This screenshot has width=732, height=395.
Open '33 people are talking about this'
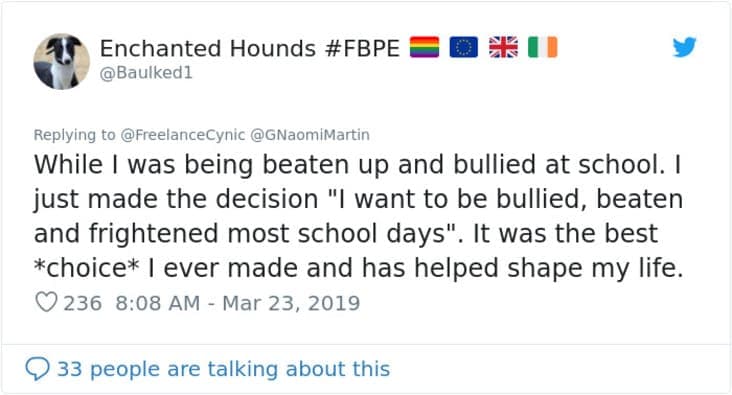point(224,369)
